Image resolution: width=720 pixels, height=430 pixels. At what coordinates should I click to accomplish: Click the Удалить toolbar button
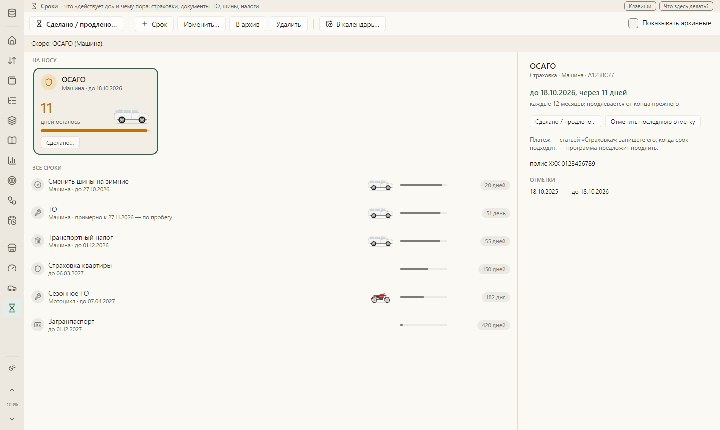point(288,24)
